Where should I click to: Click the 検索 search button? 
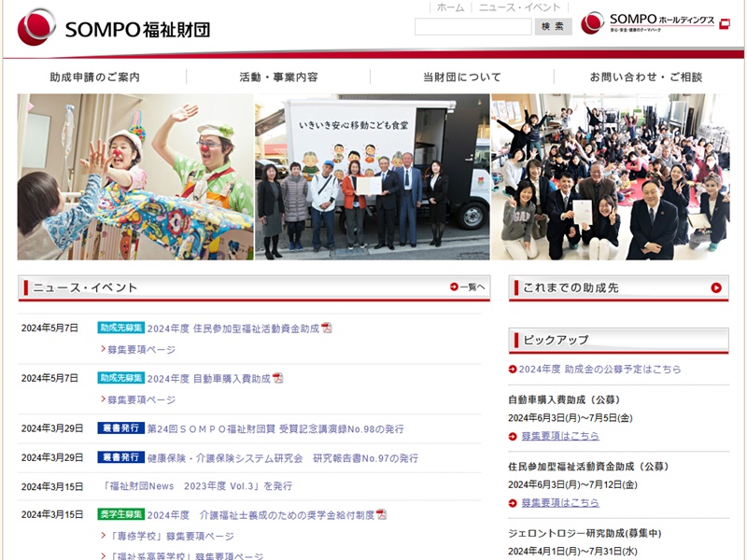pyautogui.click(x=553, y=26)
